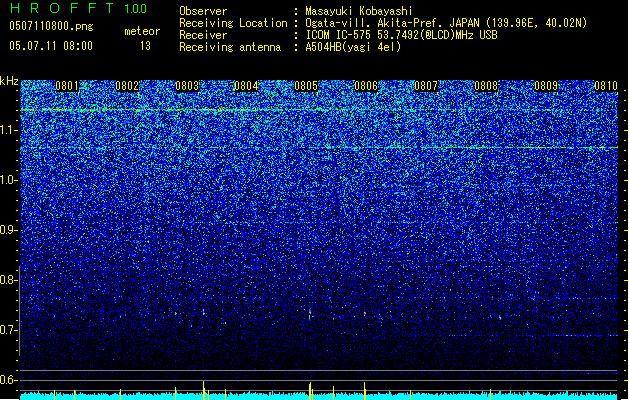Click the 0809 time marker

(x=546, y=86)
